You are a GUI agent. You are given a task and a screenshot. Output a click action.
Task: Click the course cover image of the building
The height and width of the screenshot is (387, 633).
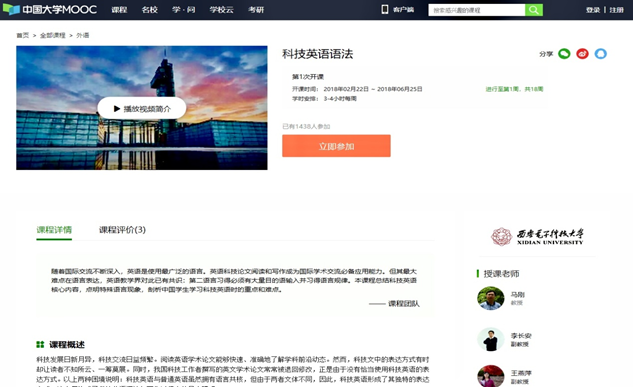point(142,108)
